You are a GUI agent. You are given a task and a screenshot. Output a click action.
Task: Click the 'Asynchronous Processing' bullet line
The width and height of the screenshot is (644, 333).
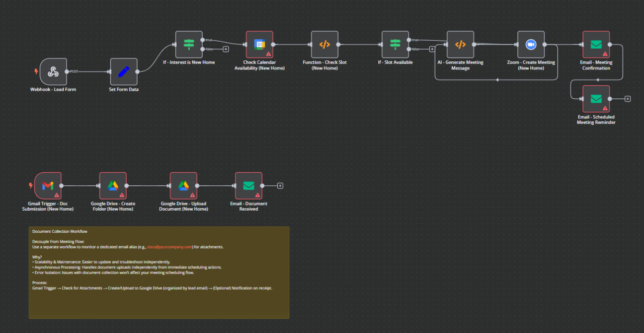pos(127,267)
